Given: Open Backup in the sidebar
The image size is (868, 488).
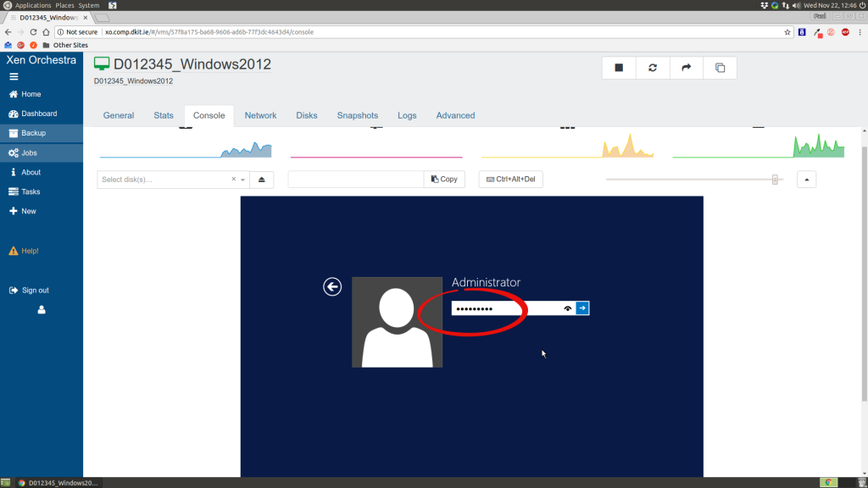Looking at the screenshot, I should coord(42,133).
